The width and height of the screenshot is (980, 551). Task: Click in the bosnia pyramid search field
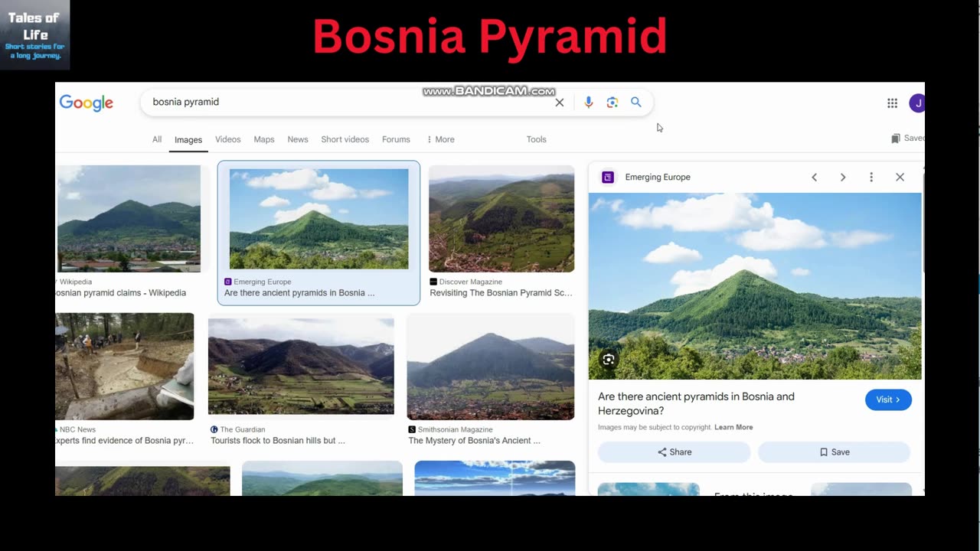(x=348, y=102)
